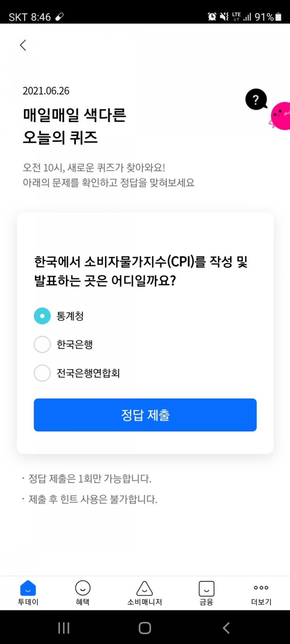Tap the black question mark speech bubble
The height and width of the screenshot is (644, 290).
click(256, 100)
